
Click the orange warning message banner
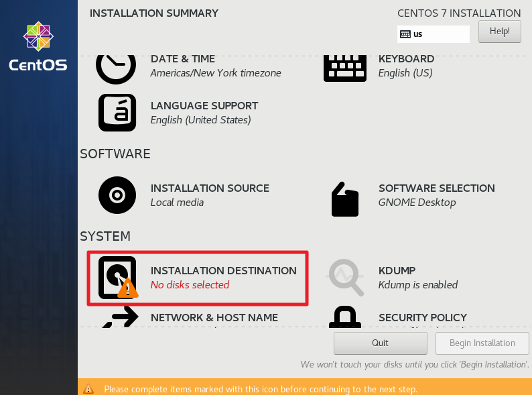coord(305,387)
